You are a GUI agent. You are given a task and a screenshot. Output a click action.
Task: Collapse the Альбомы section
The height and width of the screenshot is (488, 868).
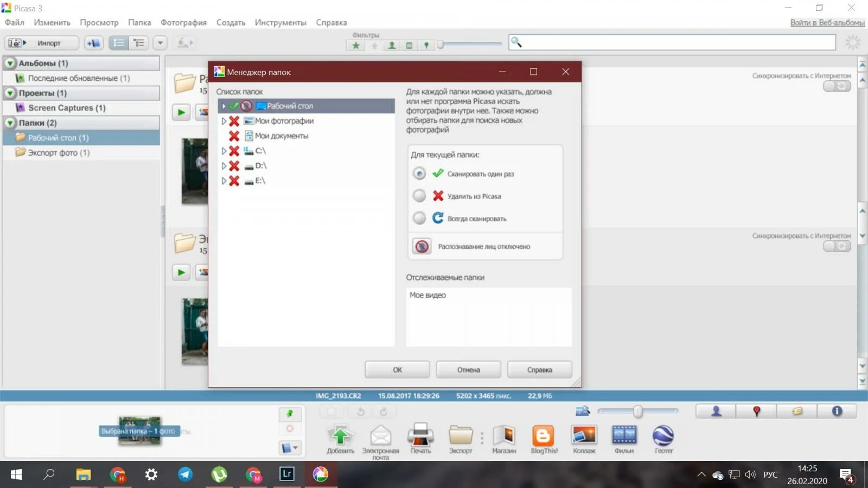click(10, 63)
